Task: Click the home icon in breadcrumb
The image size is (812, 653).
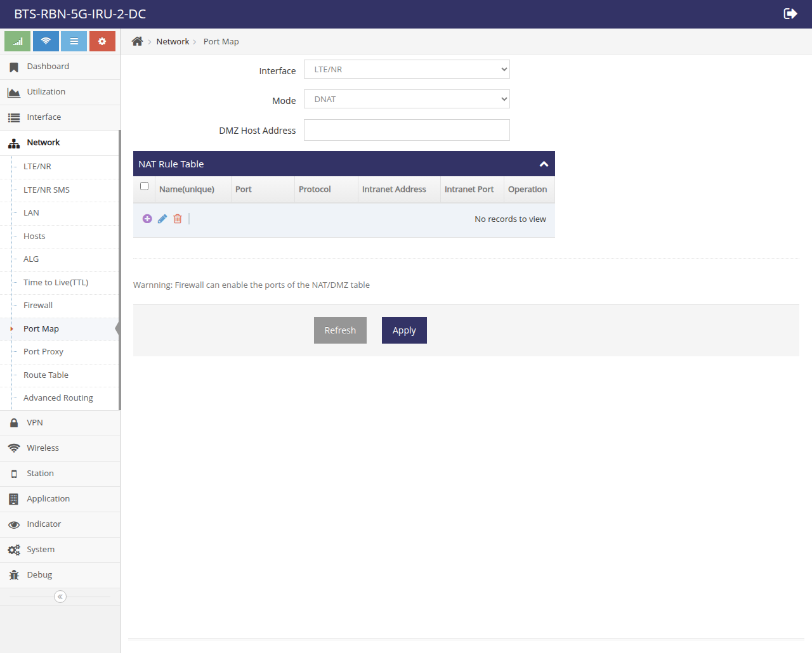Action: click(137, 41)
